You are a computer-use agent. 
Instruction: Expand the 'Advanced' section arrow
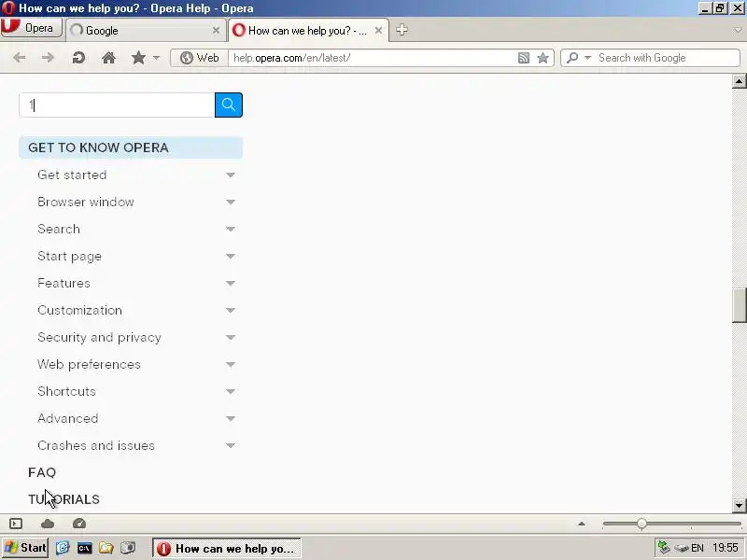click(231, 418)
